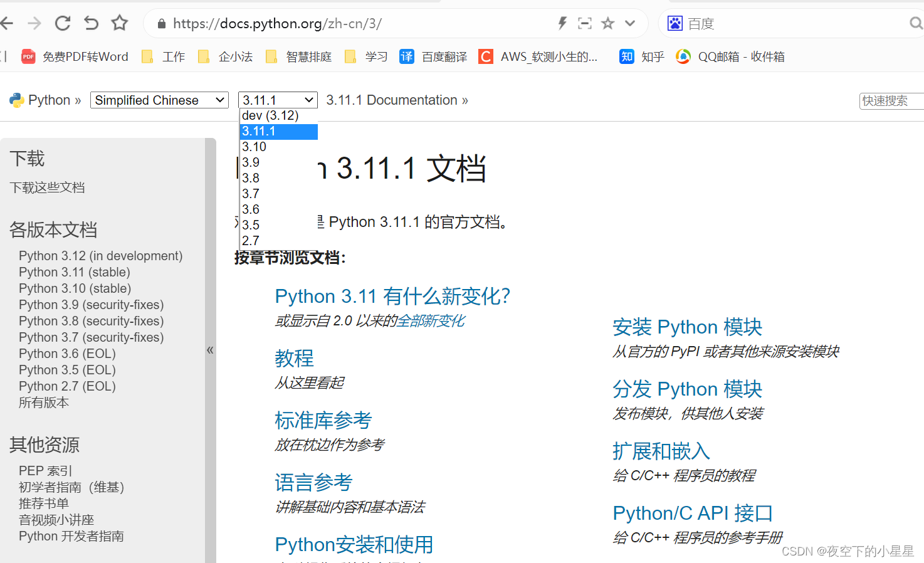Image resolution: width=924 pixels, height=563 pixels.
Task: Open the QQ邮箱 收件箱 bookmark
Action: point(730,56)
